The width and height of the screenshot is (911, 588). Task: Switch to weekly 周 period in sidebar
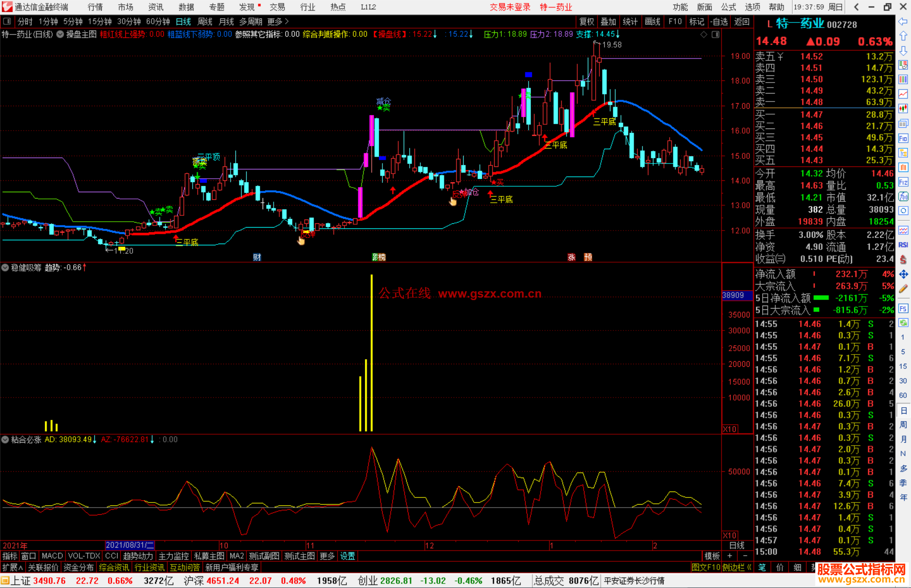point(903,424)
